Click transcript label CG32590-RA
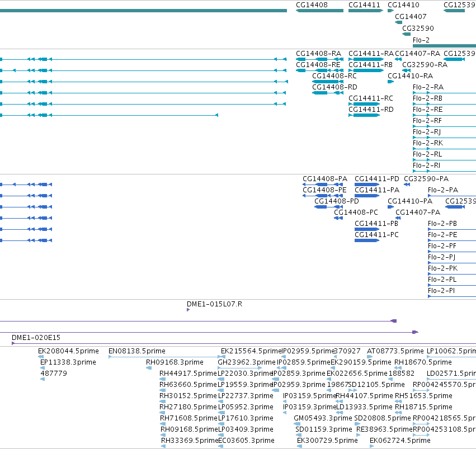The height and width of the screenshot is (449, 476). tap(425, 65)
